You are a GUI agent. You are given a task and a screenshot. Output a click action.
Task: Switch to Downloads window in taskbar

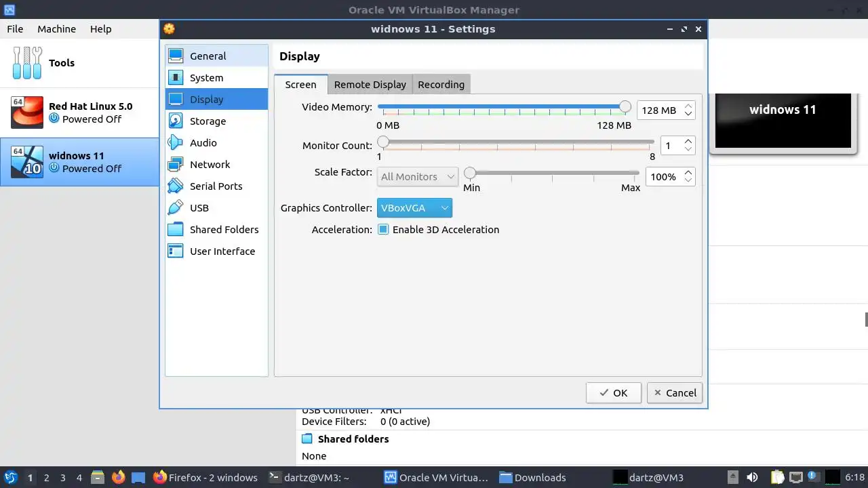click(x=533, y=478)
